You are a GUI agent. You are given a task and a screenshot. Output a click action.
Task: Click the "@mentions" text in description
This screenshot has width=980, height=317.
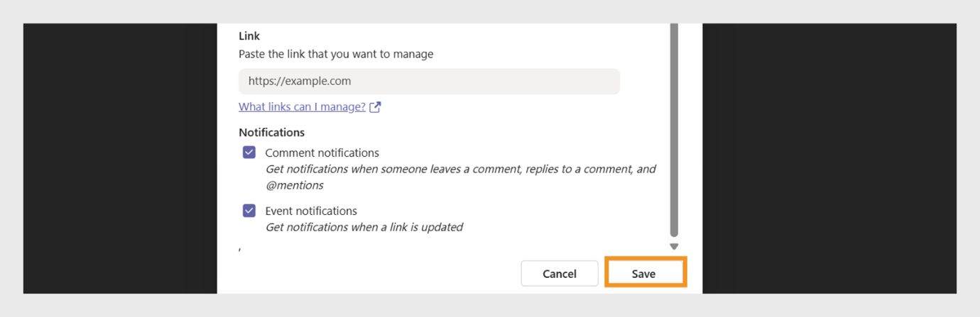coord(294,186)
